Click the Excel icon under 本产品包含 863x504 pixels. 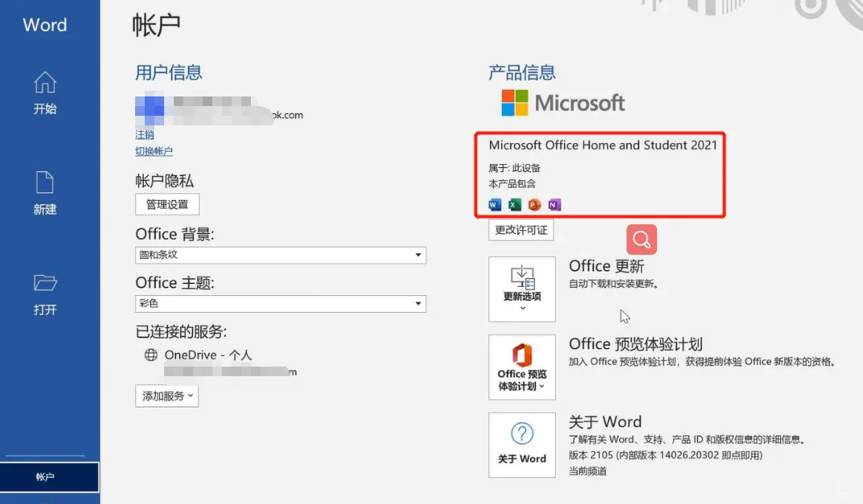click(x=514, y=205)
